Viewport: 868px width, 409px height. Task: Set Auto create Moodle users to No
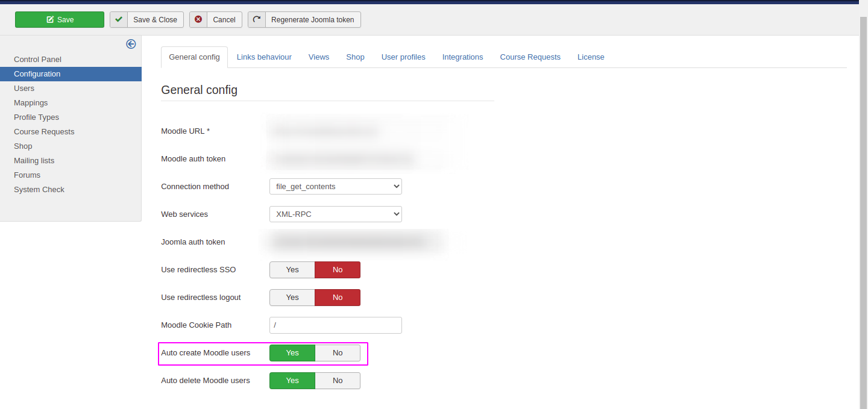[x=338, y=353]
